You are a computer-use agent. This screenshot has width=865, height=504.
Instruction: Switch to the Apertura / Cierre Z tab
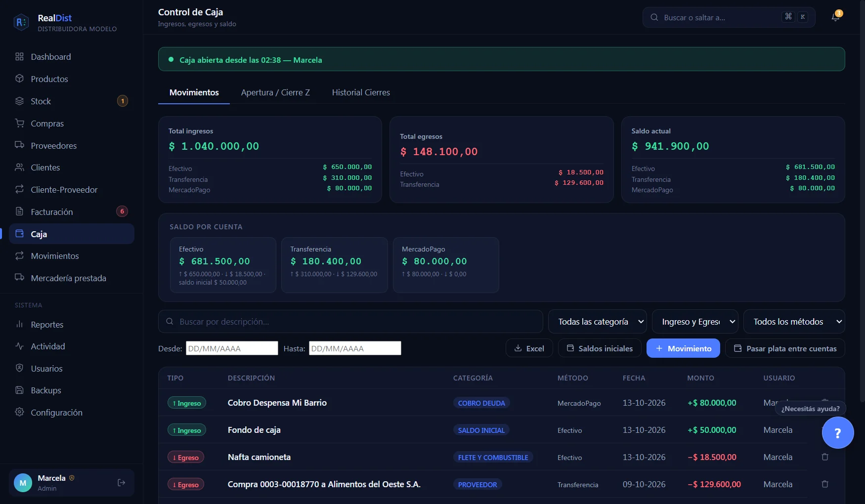pos(275,92)
